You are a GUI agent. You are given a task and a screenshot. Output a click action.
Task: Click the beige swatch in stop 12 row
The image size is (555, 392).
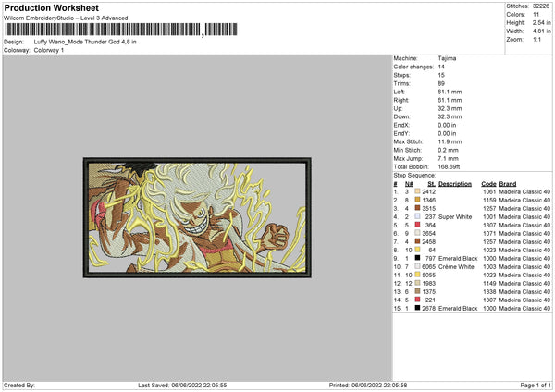(417, 283)
